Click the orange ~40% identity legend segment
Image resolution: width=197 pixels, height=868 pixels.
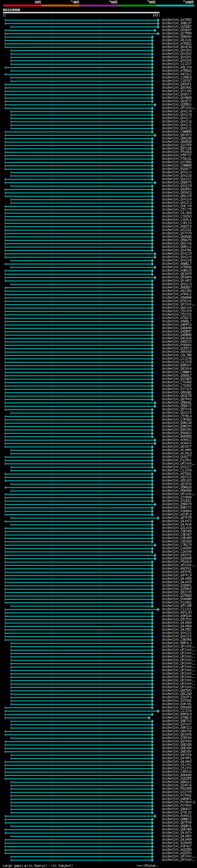(x=60, y=6)
